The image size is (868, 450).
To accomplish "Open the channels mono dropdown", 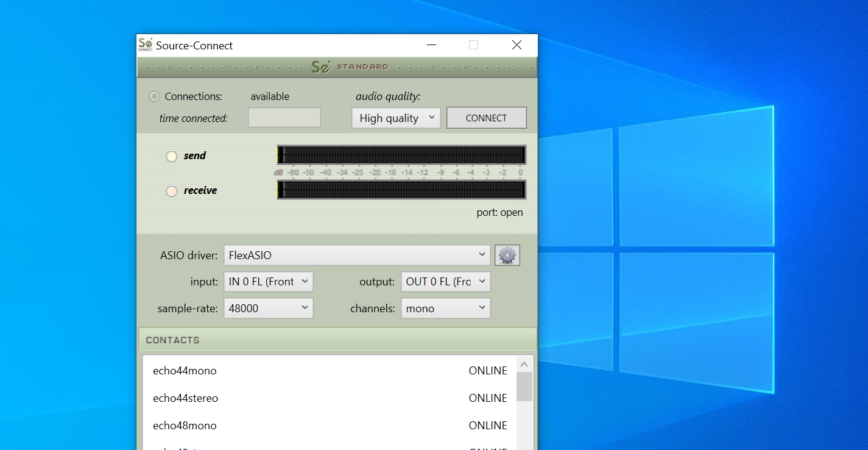I will click(x=445, y=309).
